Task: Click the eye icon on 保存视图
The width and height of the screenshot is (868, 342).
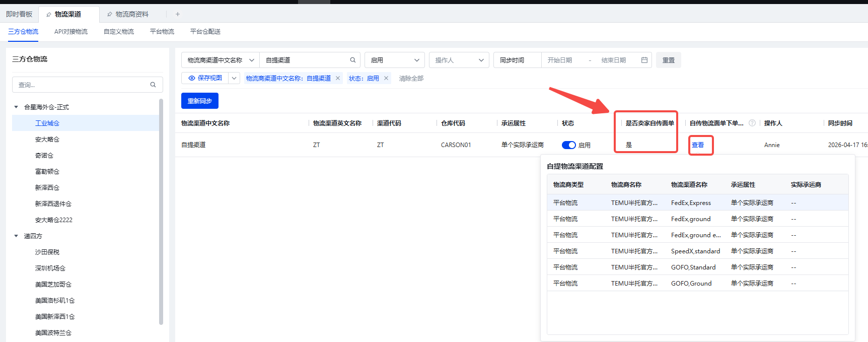Action: [191, 78]
